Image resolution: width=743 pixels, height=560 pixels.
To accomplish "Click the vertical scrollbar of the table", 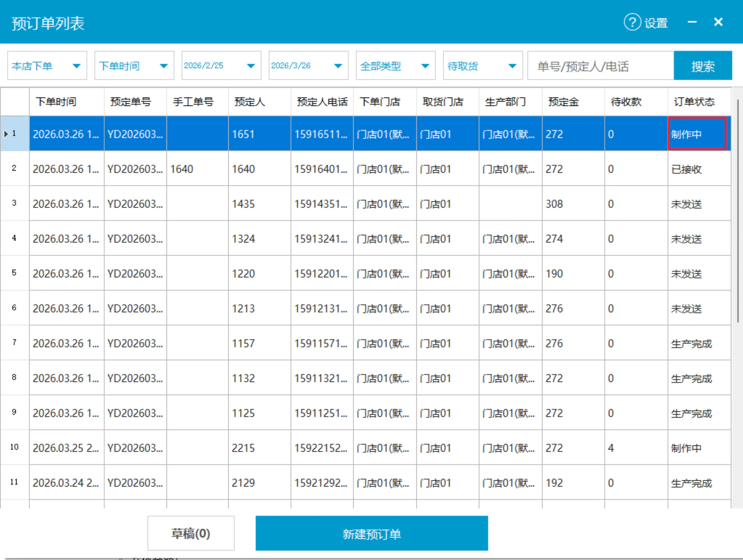I will point(738,211).
